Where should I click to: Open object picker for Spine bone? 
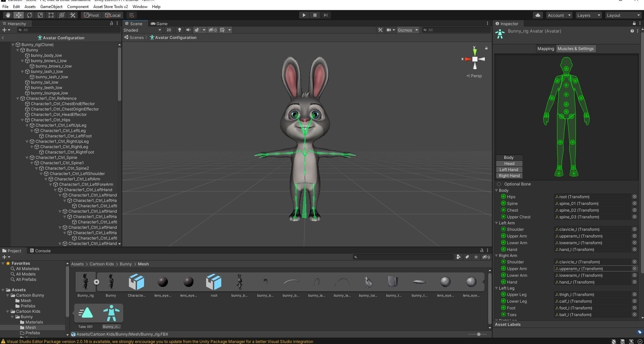tap(634, 204)
